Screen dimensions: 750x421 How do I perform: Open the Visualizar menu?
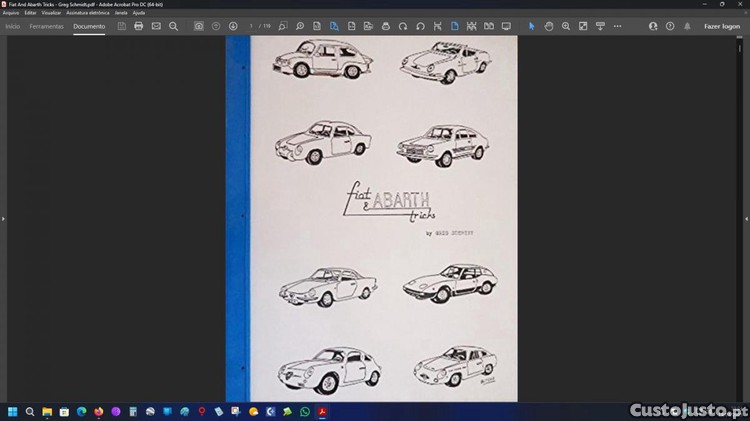[x=51, y=12]
